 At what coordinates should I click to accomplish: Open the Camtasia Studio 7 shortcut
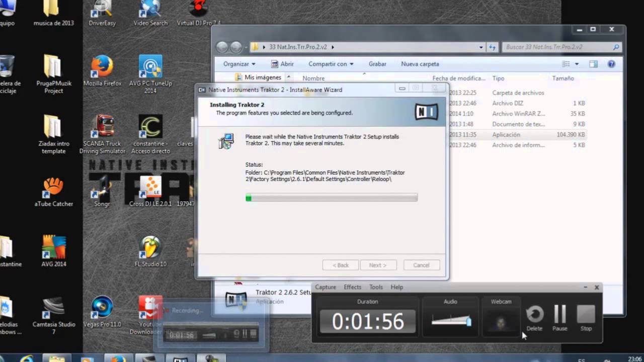pyautogui.click(x=53, y=316)
